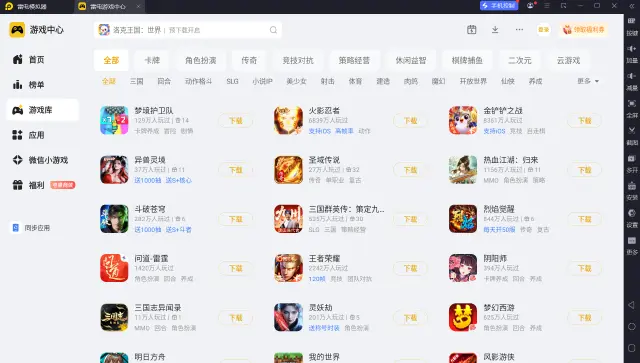The image size is (640, 363).
Task: Open the user account icon in title bar
Action: (530, 6)
